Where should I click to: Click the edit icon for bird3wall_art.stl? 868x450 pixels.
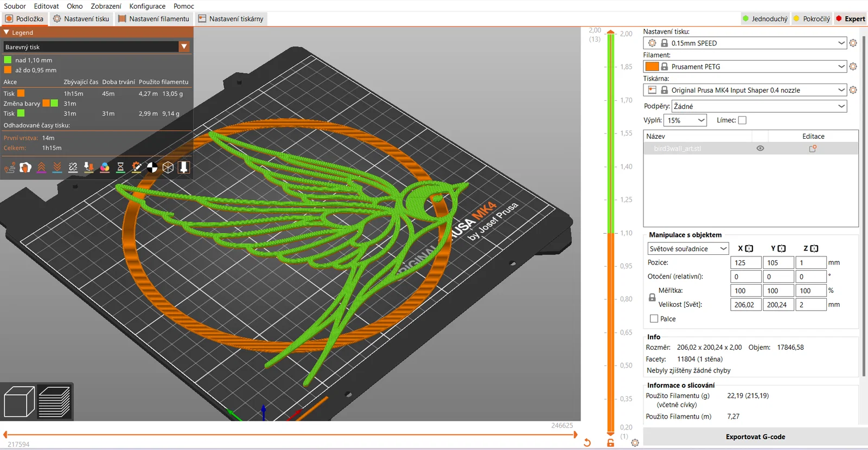pos(813,149)
